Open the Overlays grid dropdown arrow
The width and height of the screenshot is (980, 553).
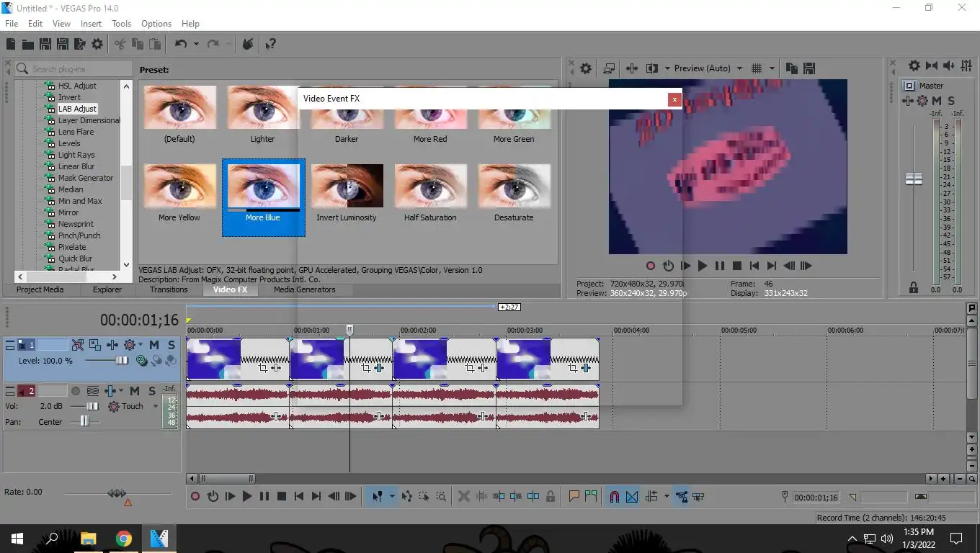[772, 68]
